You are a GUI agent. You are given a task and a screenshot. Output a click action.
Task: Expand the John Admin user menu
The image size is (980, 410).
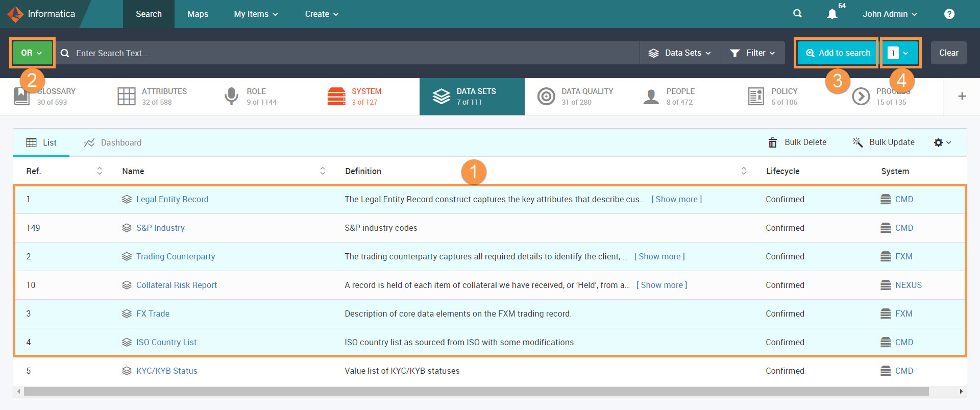(890, 14)
